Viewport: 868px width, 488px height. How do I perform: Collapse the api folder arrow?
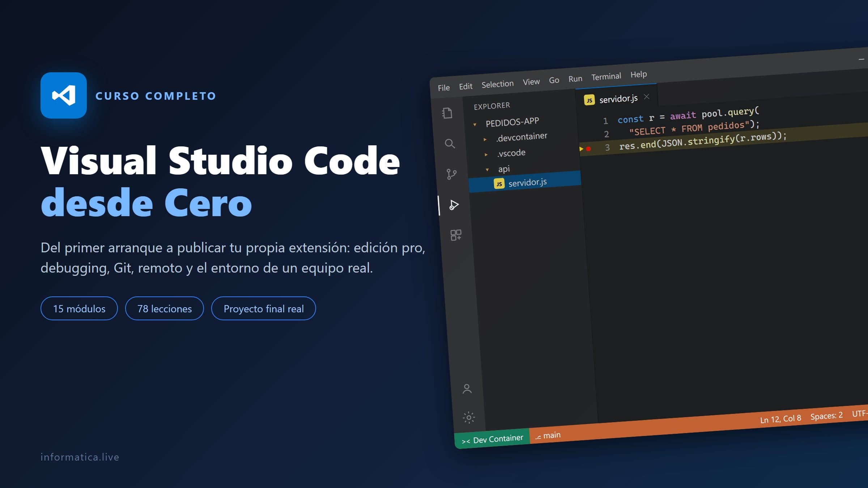487,170
